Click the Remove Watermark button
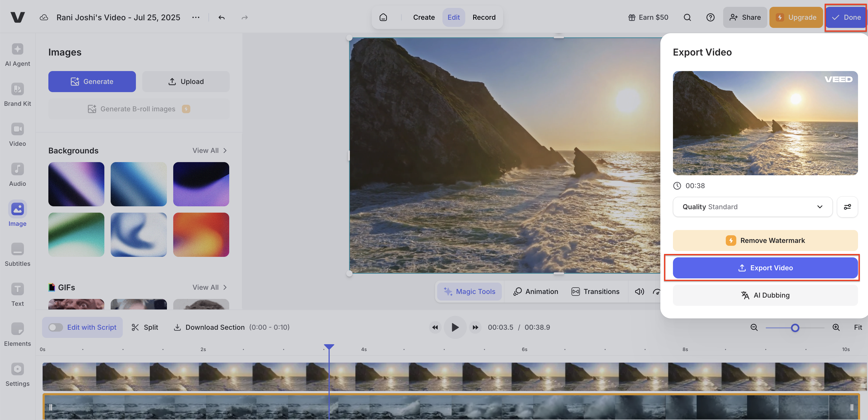This screenshot has width=868, height=420. click(x=765, y=241)
